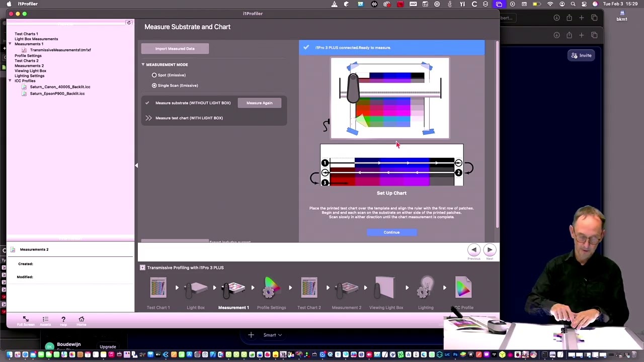Image resolution: width=644 pixels, height=362 pixels.
Task: Select Spot (Emissive) measurement mode
Action: [x=154, y=75]
